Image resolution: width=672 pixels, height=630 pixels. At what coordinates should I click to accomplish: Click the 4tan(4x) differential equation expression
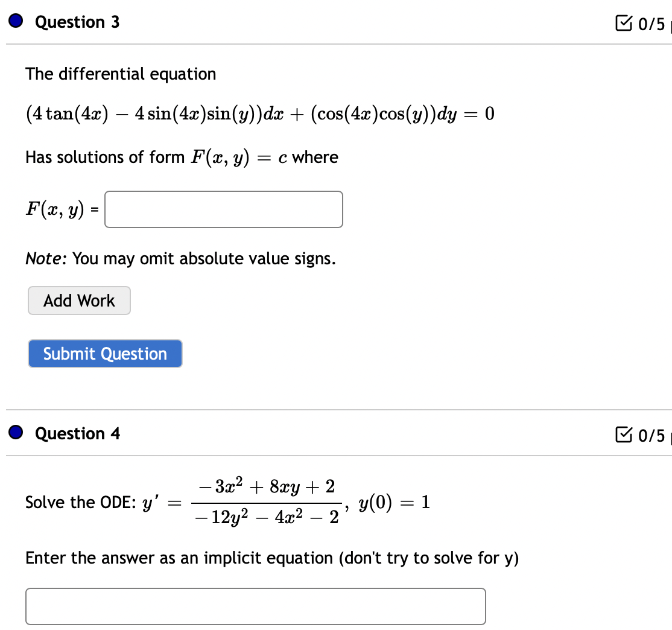259,114
